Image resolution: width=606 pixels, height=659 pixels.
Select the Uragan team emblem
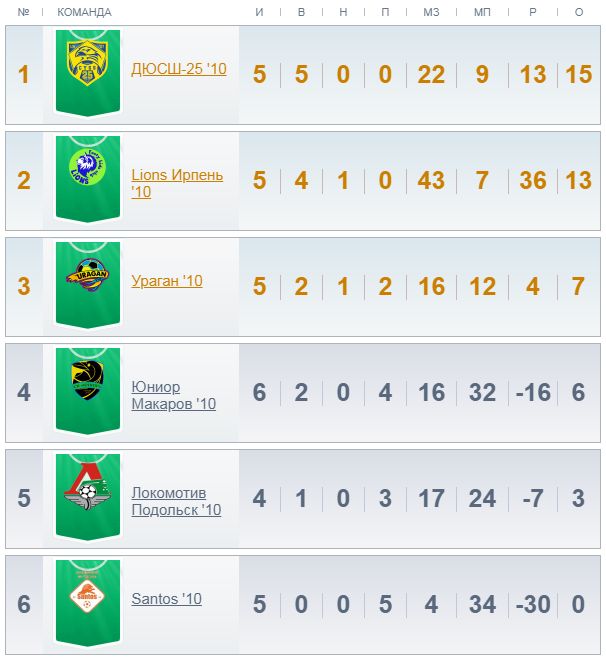coord(87,275)
